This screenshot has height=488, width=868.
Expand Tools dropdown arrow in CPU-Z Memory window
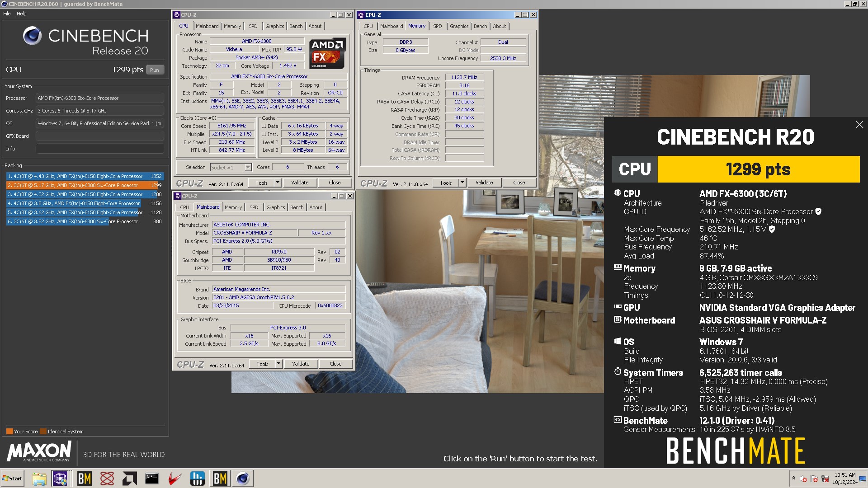coord(462,183)
